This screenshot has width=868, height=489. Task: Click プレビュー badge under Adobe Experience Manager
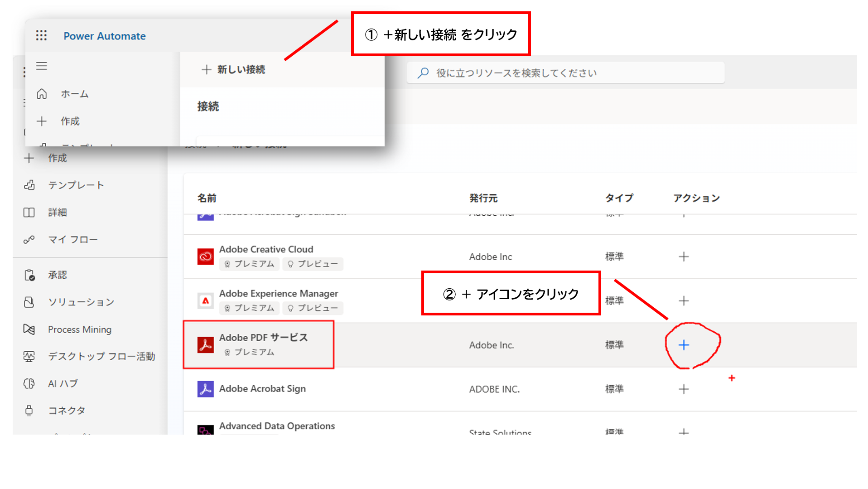tap(313, 308)
